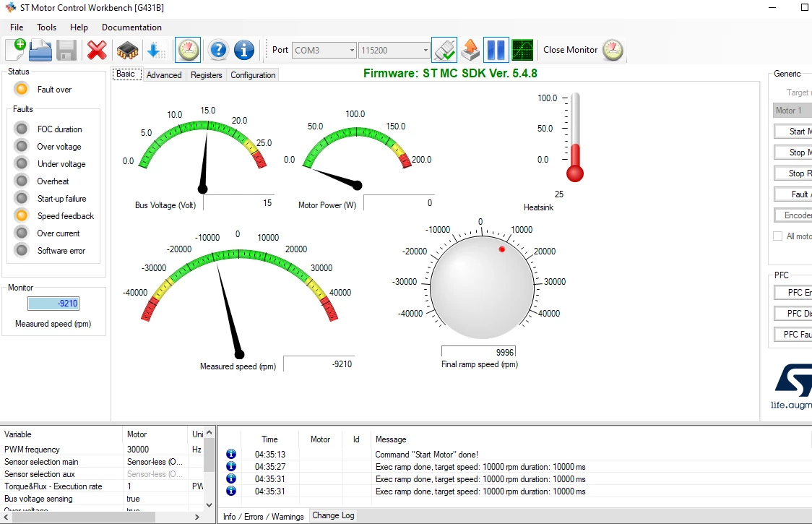This screenshot has height=524, width=812.
Task: Create a new project with the toolbar icon
Action: pyautogui.click(x=16, y=51)
